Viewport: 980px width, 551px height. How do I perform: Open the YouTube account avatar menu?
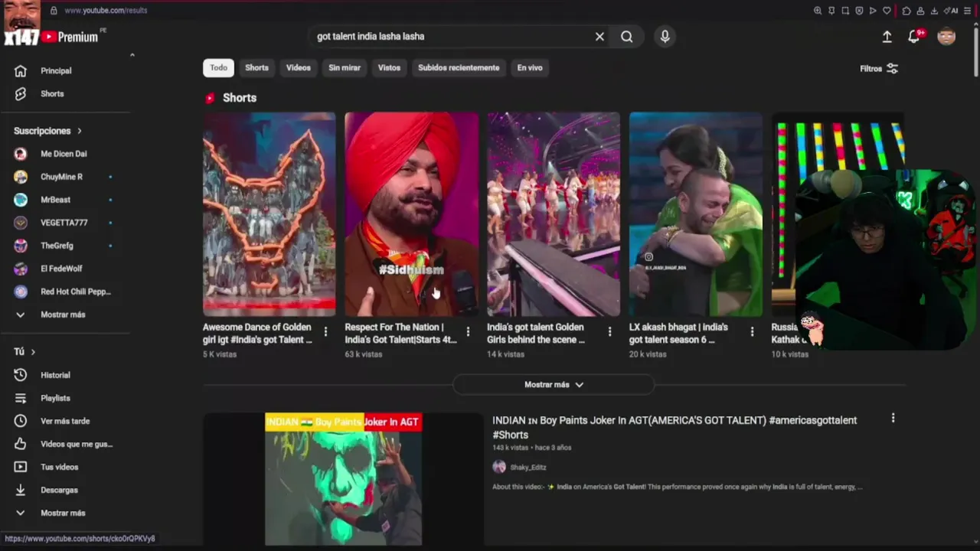[946, 37]
